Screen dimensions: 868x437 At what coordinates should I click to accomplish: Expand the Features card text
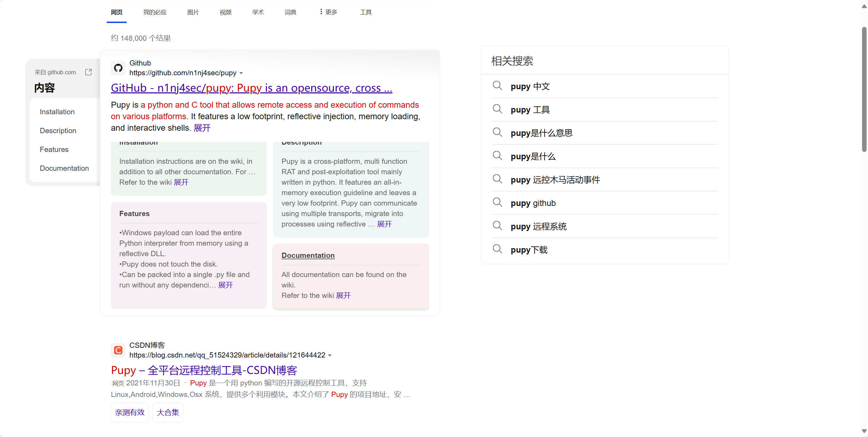click(x=225, y=285)
